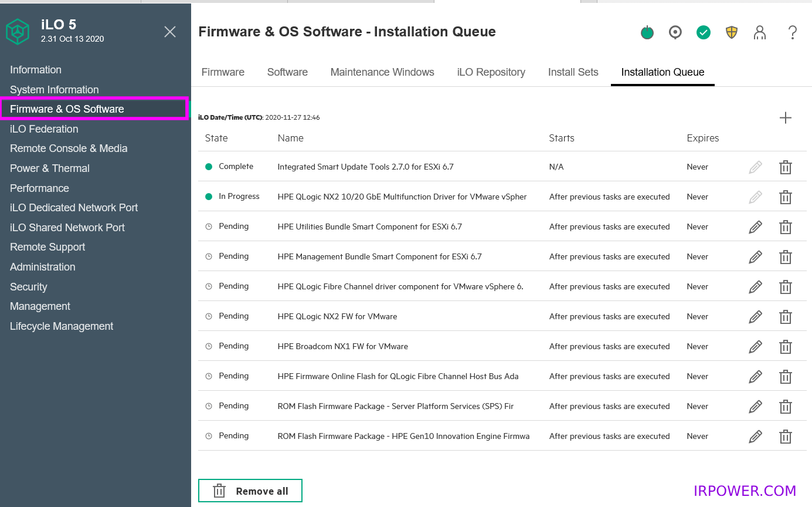Delete ROM Flash Server Platform Services task

coord(786,407)
